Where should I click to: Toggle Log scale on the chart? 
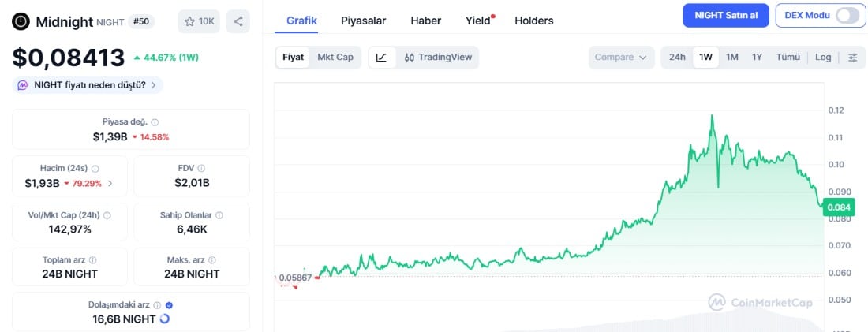click(x=823, y=57)
